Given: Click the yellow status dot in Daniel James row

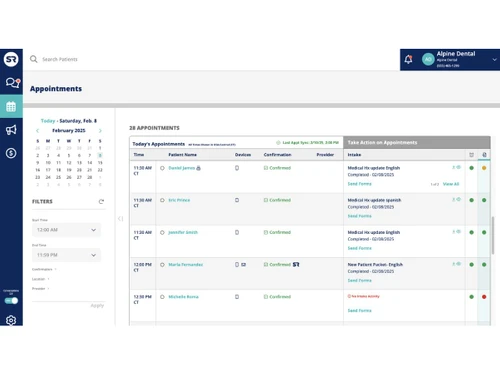Looking at the screenshot, I should 484,168.
